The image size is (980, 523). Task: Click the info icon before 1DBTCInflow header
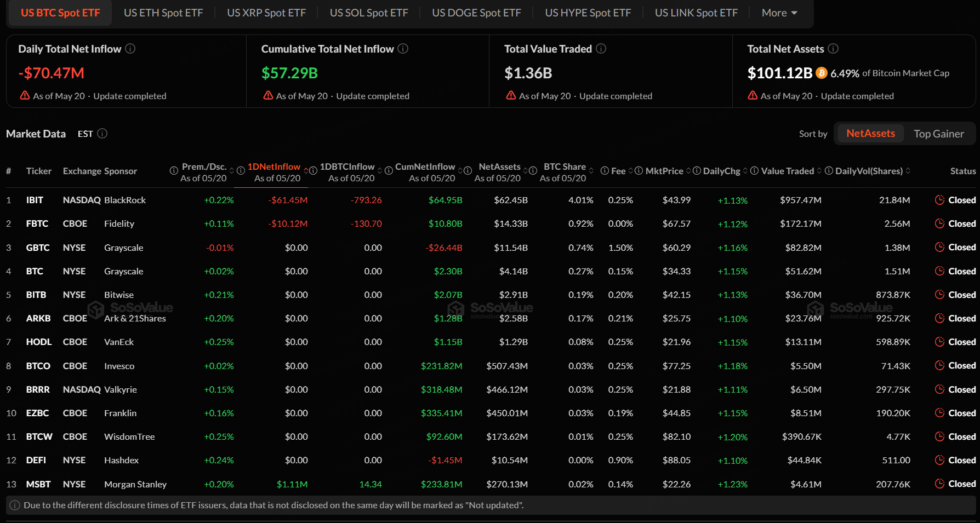314,171
